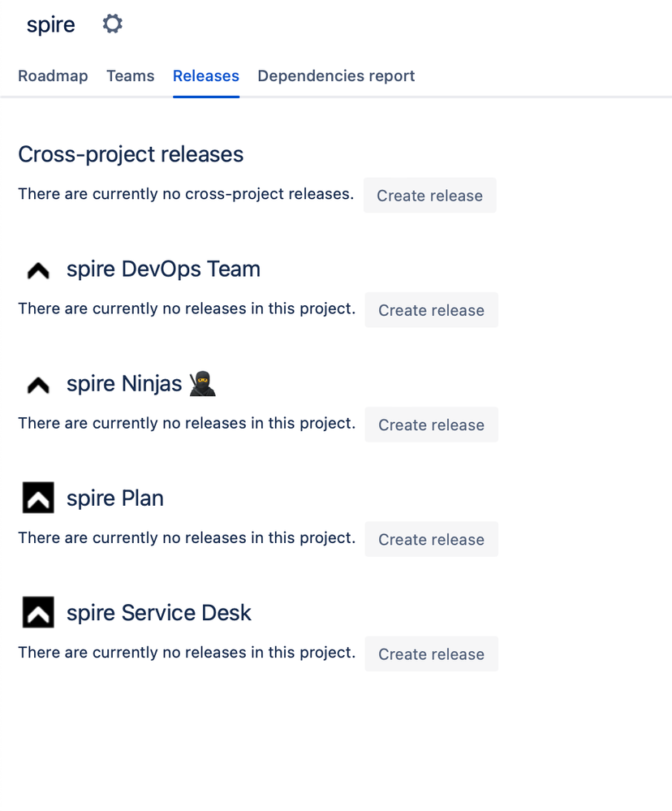Switch to the Roadmap tab
Viewport: 672px width, 811px height.
pos(53,75)
